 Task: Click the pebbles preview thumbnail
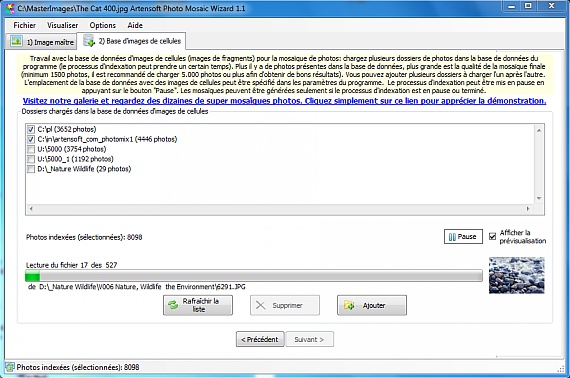[517, 275]
